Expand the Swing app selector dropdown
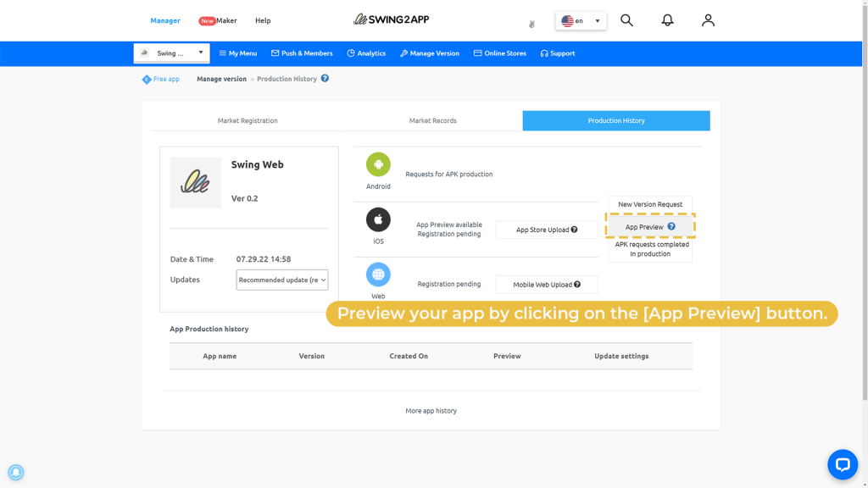Viewport: 868px width, 488px height. point(171,53)
